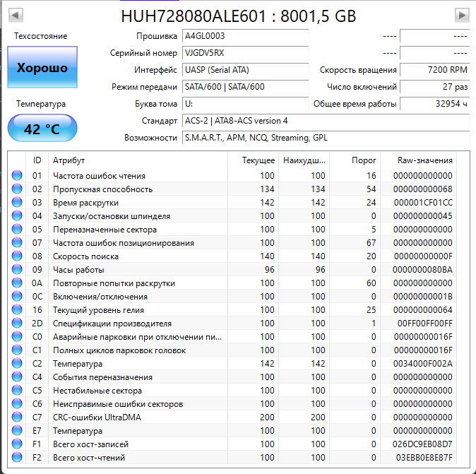476x474 pixels.
Task: Select the Частота ошибок позиционирования row
Action: pyautogui.click(x=232, y=242)
